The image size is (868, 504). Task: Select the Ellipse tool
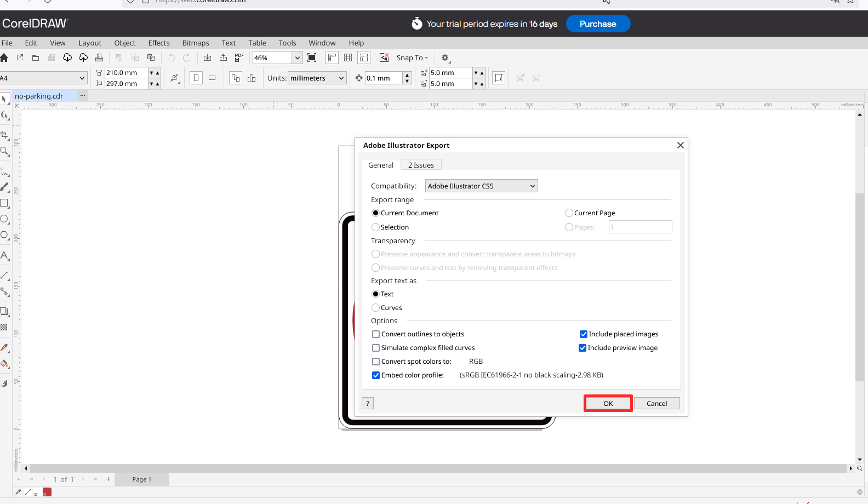4,219
